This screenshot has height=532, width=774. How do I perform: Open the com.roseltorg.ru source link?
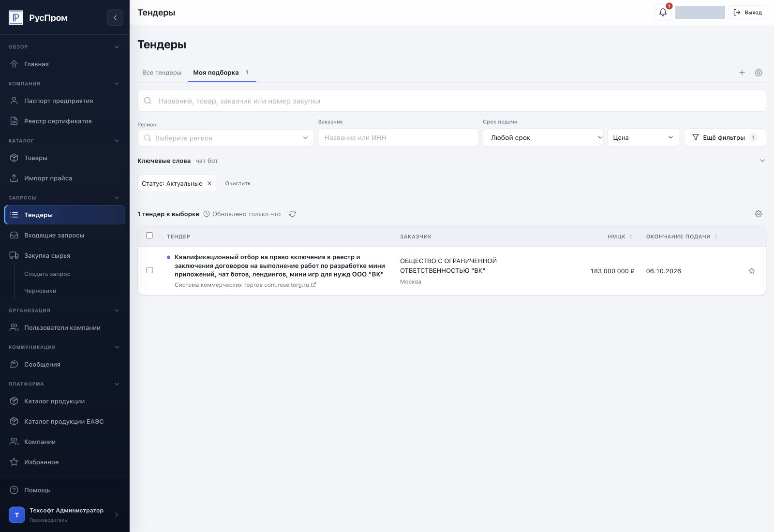245,285
